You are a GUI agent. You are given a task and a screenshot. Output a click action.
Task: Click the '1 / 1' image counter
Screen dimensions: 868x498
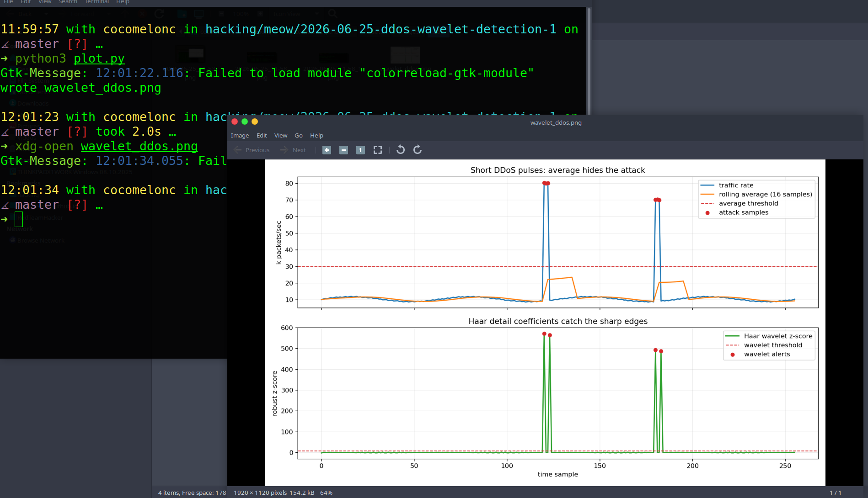tap(836, 493)
